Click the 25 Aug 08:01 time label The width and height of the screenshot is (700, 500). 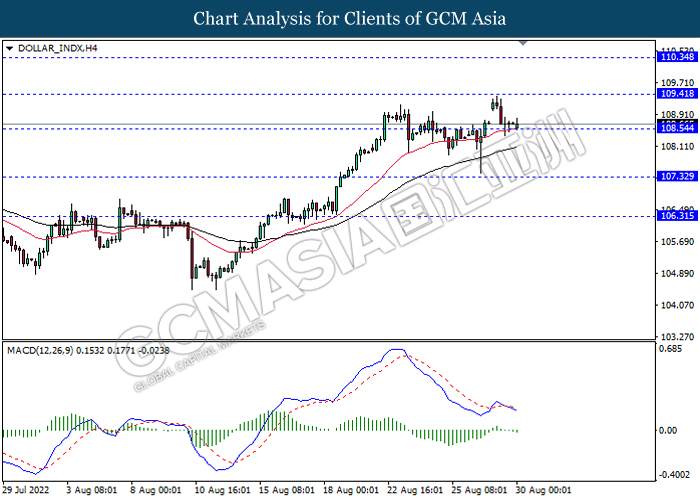tap(479, 490)
